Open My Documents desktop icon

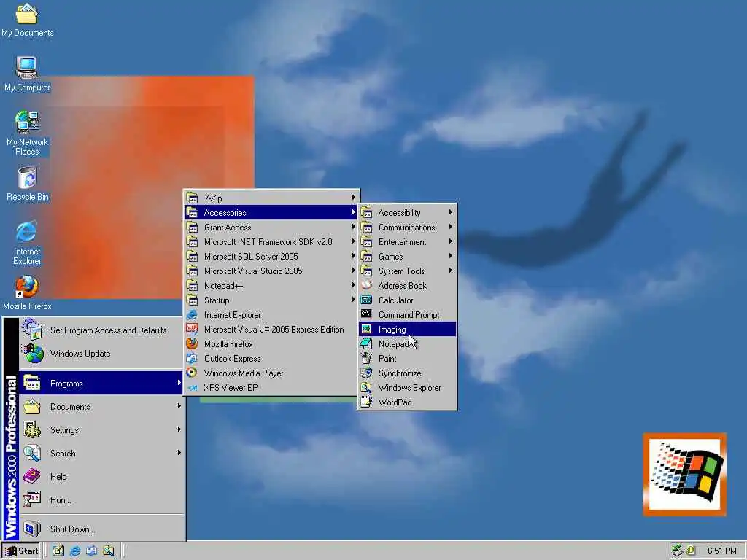pos(27,20)
